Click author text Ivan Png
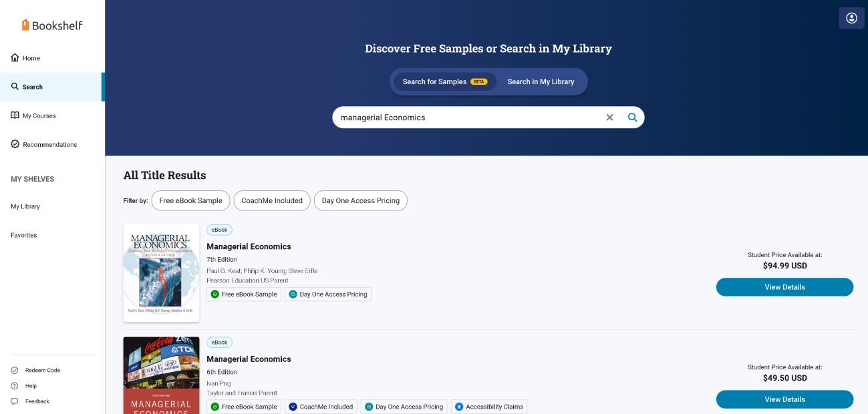The height and width of the screenshot is (414, 868). pos(218,384)
